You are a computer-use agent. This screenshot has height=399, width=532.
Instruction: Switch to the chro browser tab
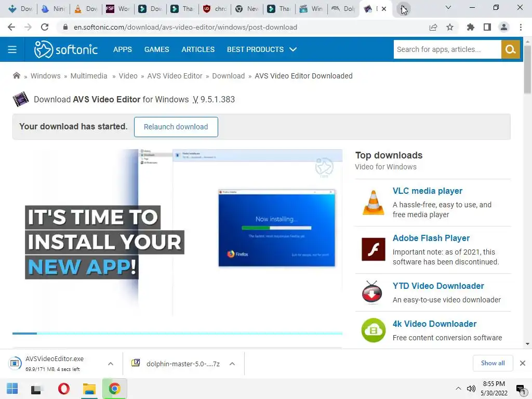(215, 9)
